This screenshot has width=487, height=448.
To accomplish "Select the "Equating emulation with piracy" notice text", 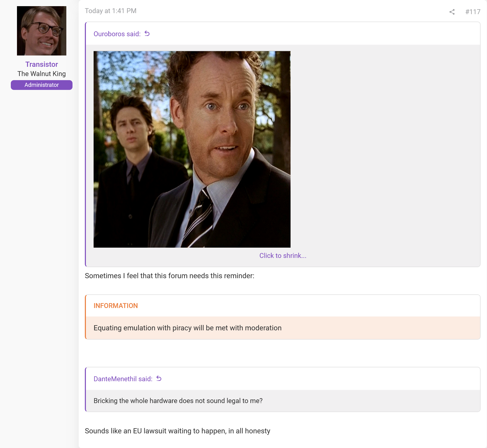I will (187, 328).
